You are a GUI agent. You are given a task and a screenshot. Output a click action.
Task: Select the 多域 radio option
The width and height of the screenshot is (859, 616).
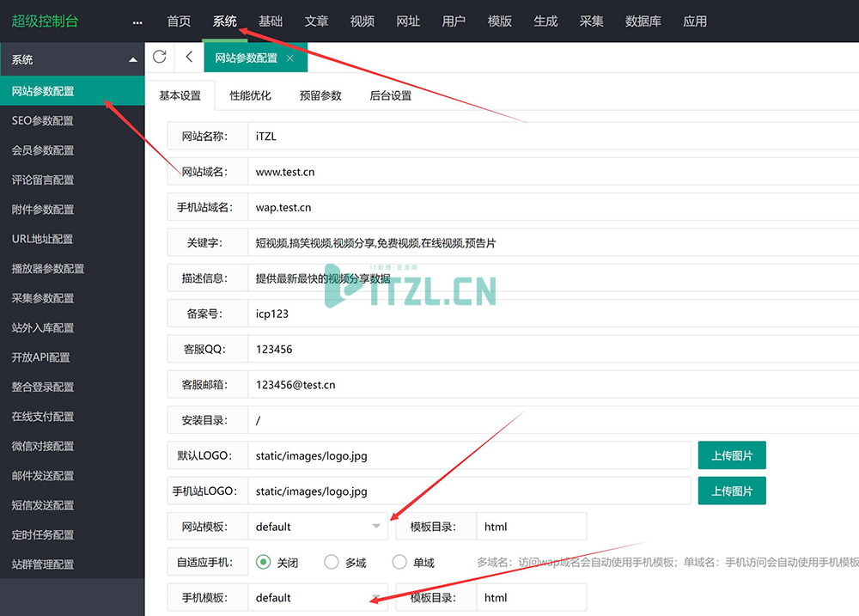332,563
